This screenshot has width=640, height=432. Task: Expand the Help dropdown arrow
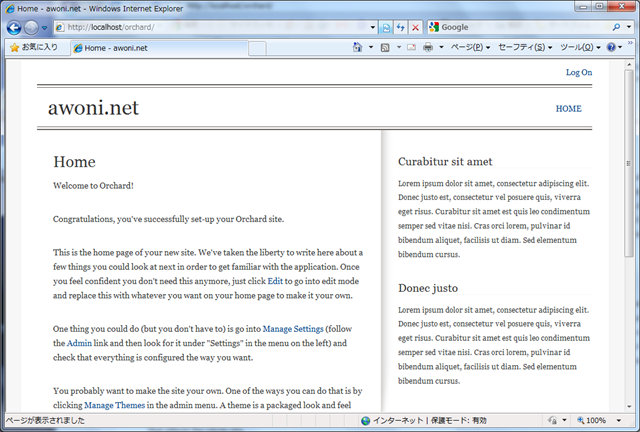click(x=620, y=47)
